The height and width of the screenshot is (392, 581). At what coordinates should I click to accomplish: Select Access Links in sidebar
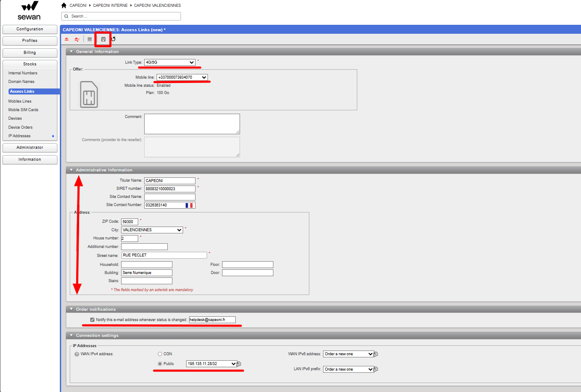click(34, 91)
